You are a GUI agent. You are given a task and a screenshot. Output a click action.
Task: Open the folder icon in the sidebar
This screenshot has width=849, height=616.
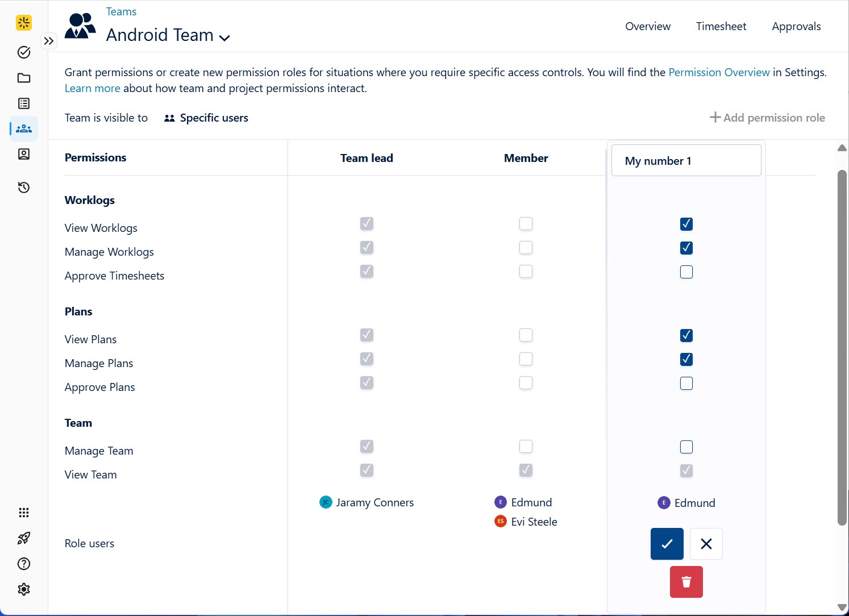[x=24, y=78]
